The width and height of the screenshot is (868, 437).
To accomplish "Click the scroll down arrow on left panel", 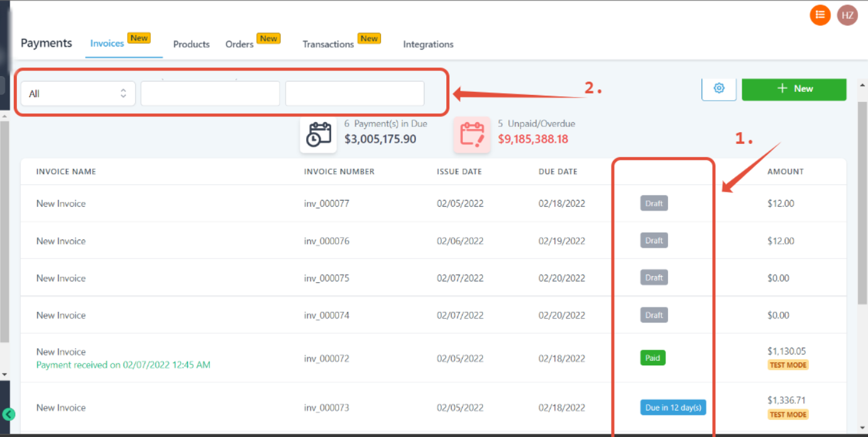I will [4, 375].
